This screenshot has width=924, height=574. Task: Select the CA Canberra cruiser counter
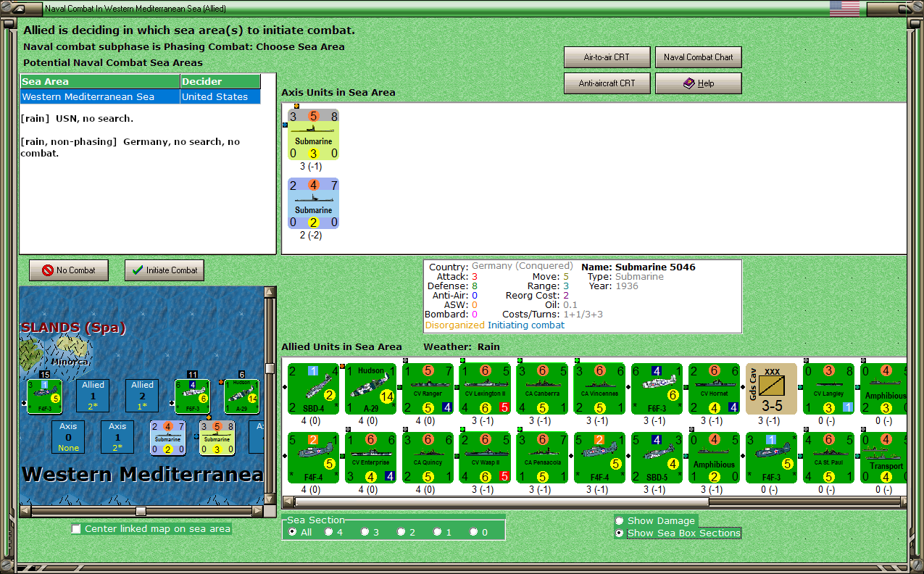click(542, 389)
